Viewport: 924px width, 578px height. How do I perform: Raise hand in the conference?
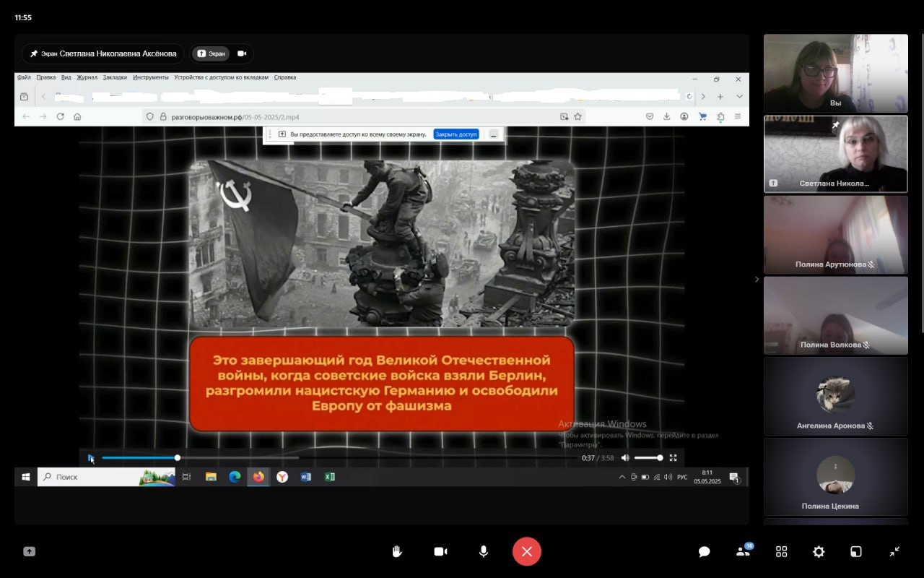pos(397,551)
